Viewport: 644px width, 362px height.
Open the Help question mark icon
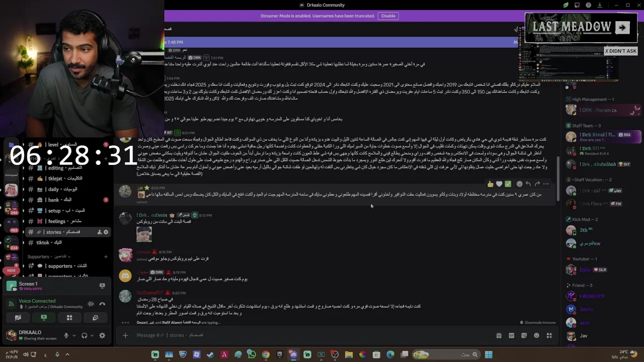click(x=588, y=5)
